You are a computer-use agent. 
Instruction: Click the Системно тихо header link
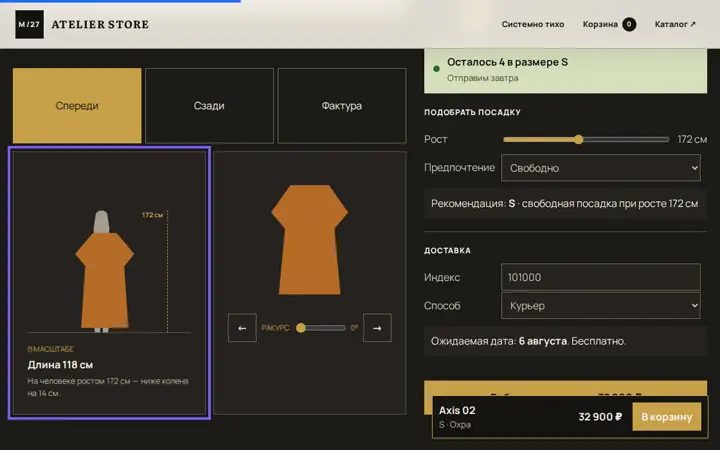click(x=533, y=24)
